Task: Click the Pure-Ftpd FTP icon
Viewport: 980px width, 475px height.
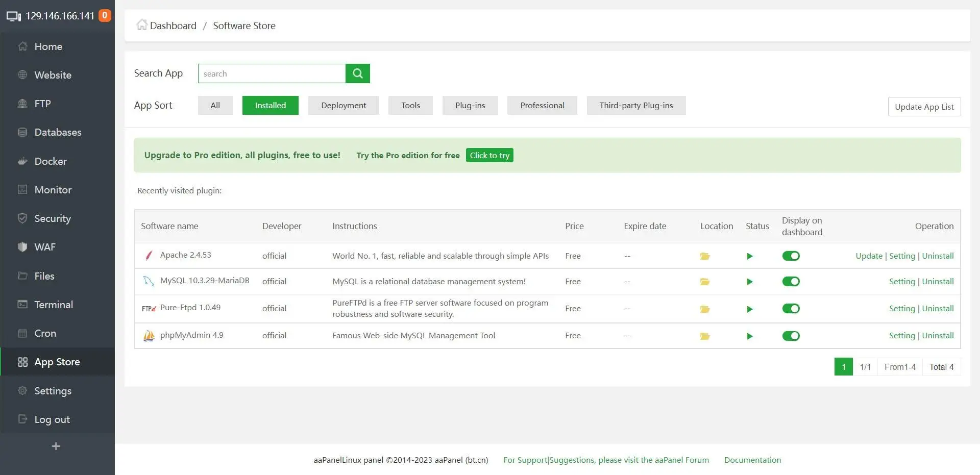Action: point(149,309)
